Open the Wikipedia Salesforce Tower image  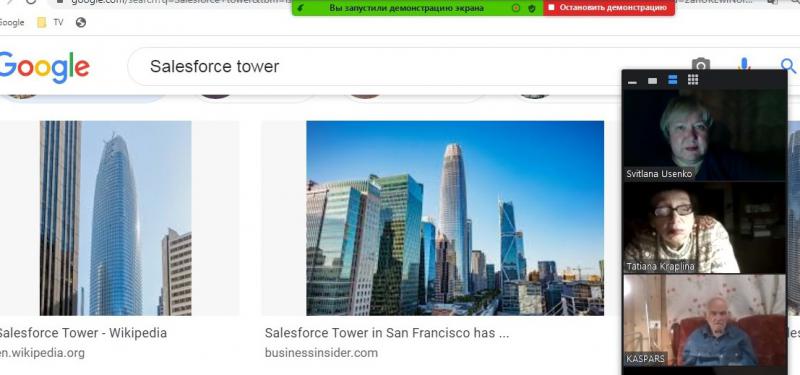click(116, 218)
